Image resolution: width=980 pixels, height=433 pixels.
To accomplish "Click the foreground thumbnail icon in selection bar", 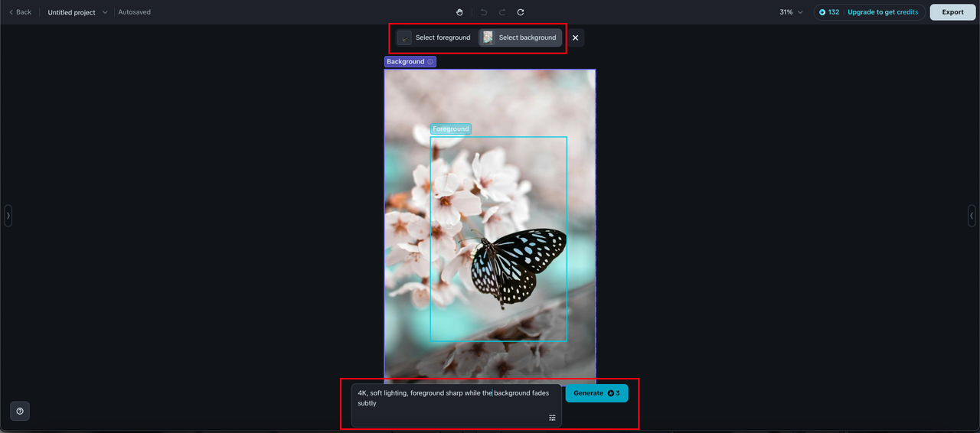I will (x=404, y=37).
